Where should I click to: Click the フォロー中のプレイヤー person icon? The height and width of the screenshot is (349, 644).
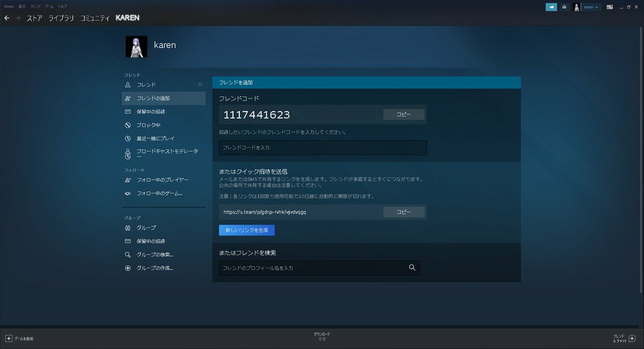coord(128,180)
